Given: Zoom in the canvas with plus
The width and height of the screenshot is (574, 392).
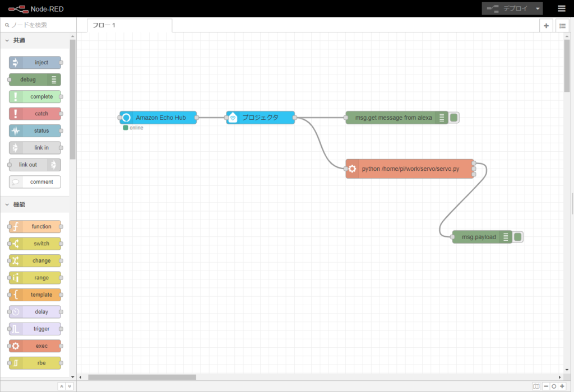Looking at the screenshot, I should click(x=562, y=386).
